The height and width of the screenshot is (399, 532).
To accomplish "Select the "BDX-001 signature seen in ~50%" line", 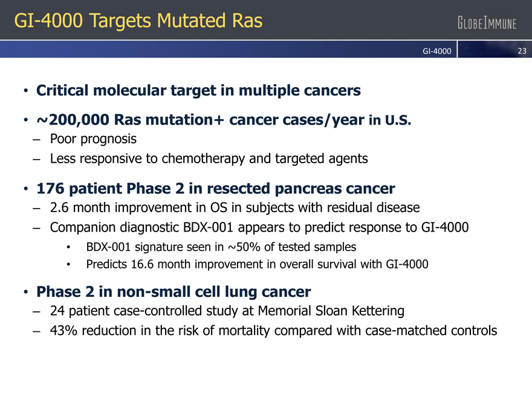I will click(x=221, y=247).
